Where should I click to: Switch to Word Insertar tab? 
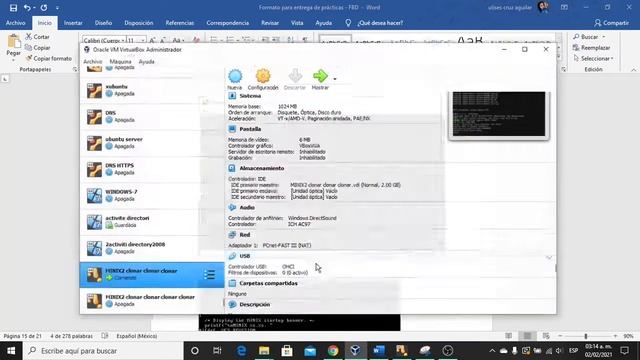73,23
